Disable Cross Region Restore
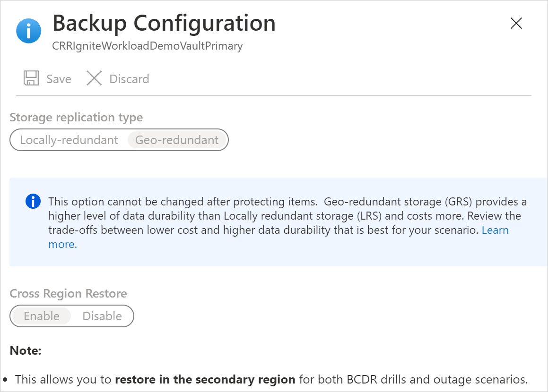Viewport: 548px width, 392px height. [x=101, y=316]
